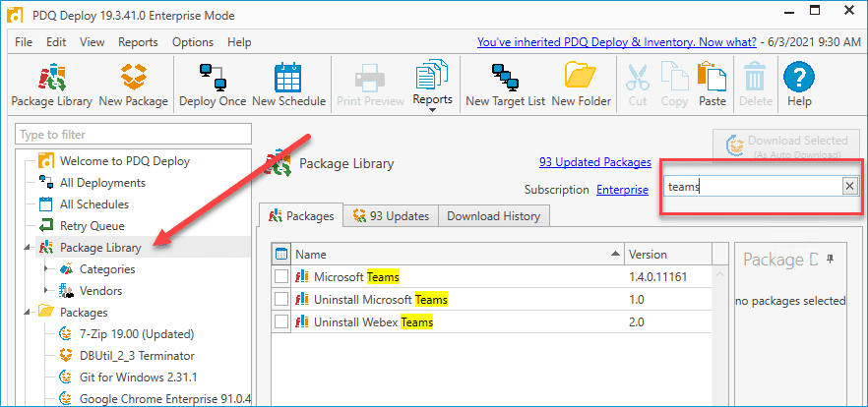The height and width of the screenshot is (407, 868).
Task: Click the Enterprise subscription link
Action: (x=622, y=190)
